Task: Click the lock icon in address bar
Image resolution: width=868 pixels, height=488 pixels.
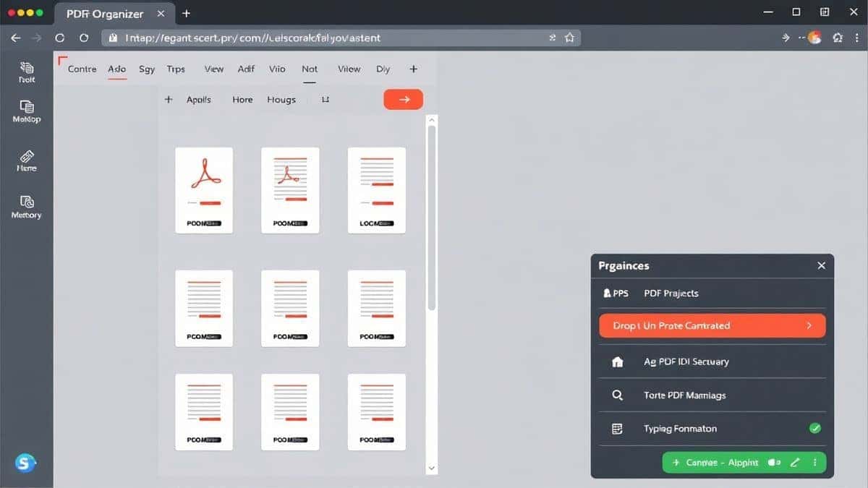Action: [113, 38]
